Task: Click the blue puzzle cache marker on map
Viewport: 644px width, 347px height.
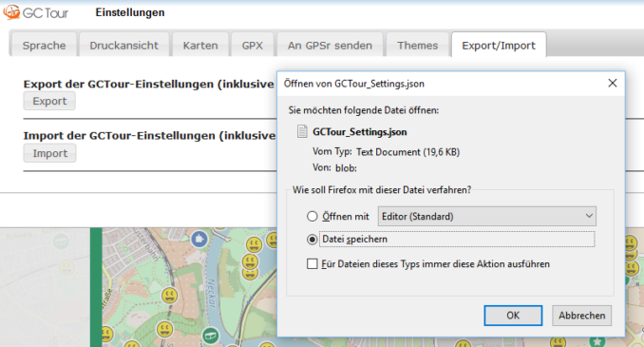Action: pos(199,239)
